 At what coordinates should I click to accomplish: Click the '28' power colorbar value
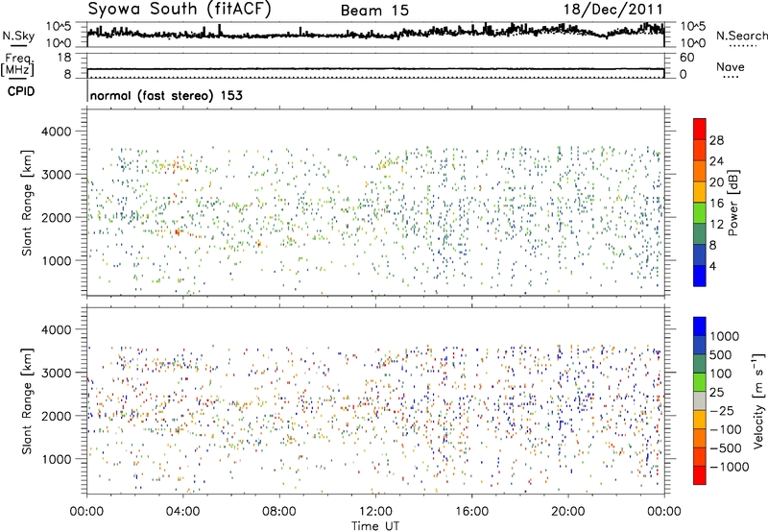pos(716,140)
